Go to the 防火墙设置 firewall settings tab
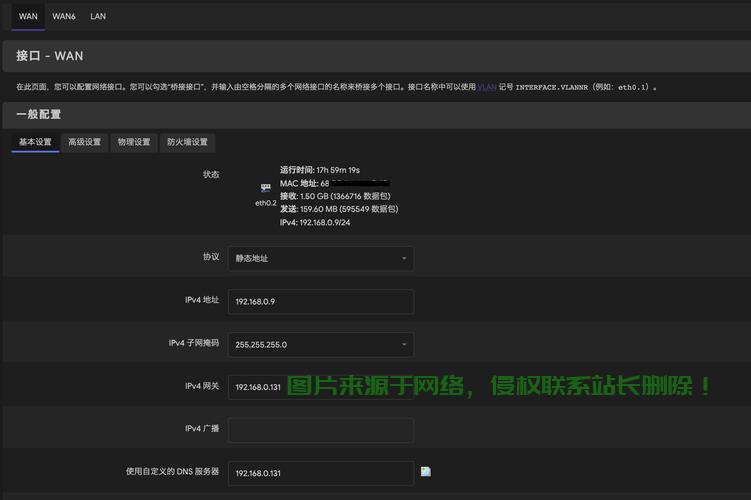Screen dimensions: 751x500 tap(187, 142)
